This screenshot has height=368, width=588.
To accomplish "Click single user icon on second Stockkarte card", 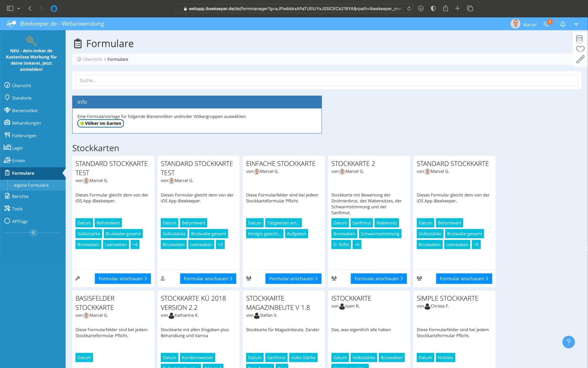I will pos(163,278).
